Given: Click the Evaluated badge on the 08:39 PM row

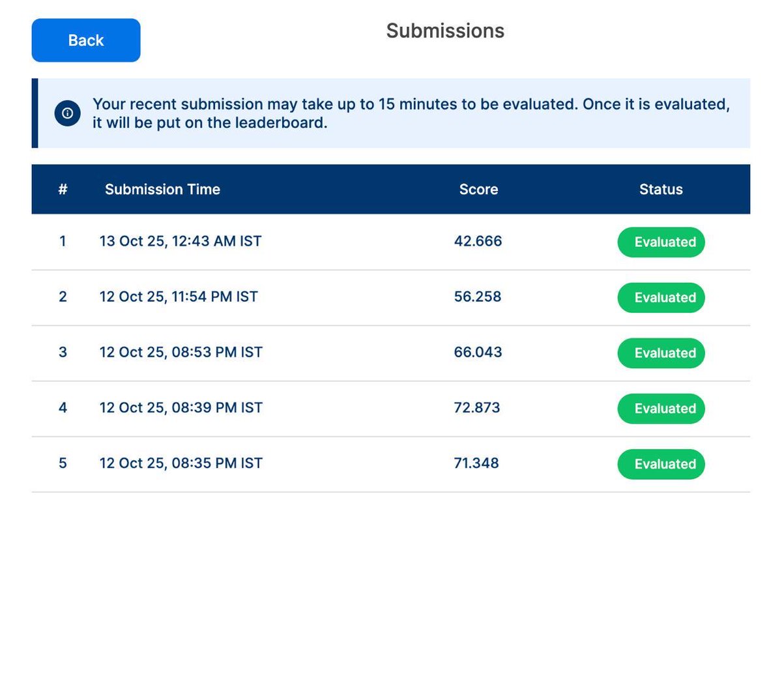Looking at the screenshot, I should point(661,409).
